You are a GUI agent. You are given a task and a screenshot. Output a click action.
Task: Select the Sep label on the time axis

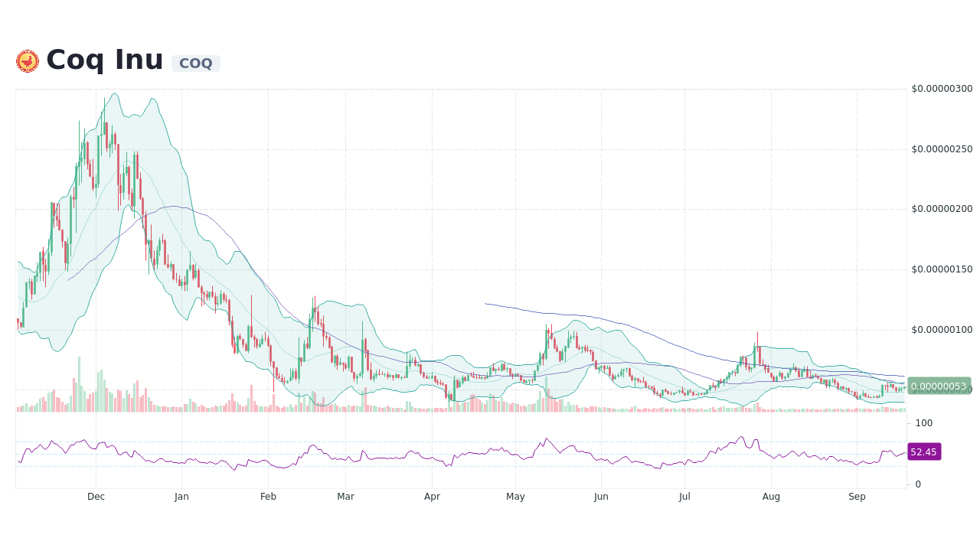(x=857, y=496)
